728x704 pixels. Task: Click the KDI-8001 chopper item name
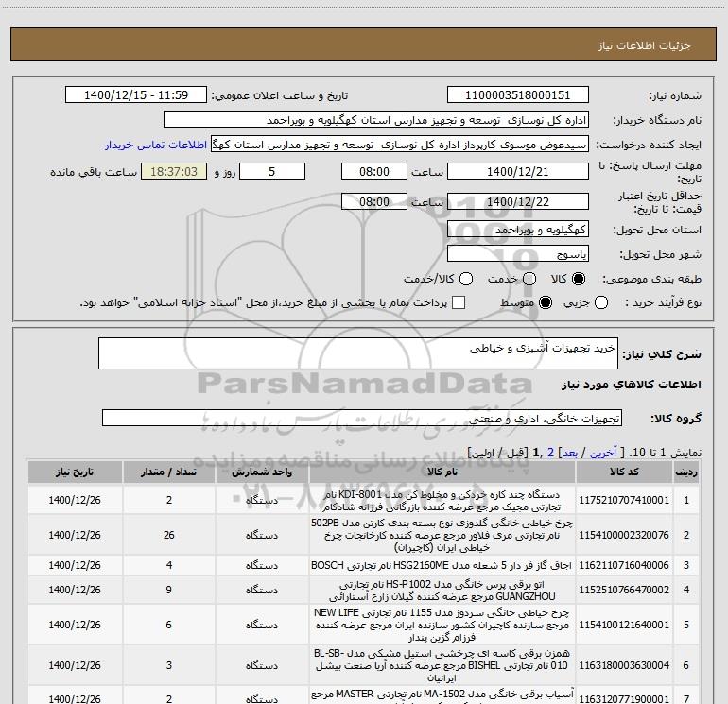click(442, 500)
